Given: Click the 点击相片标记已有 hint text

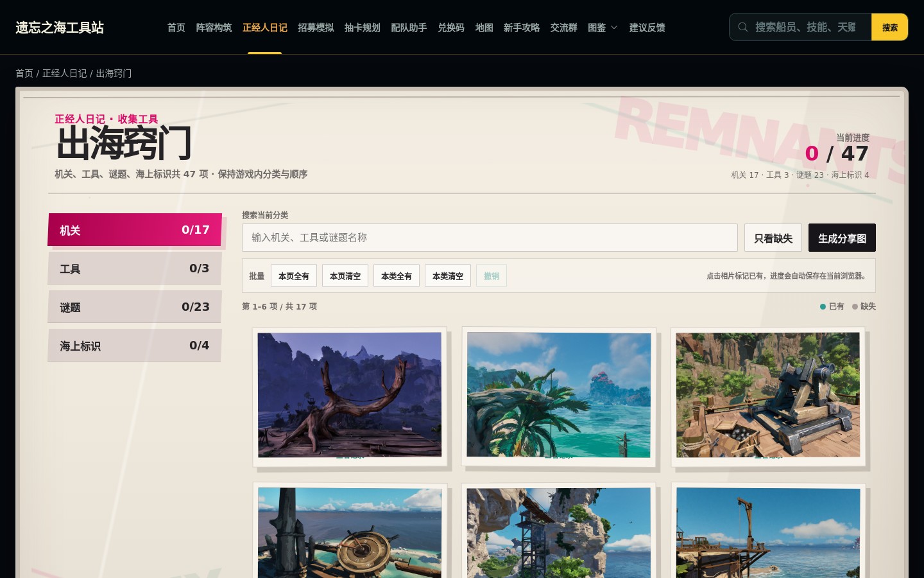Looking at the screenshot, I should (788, 276).
